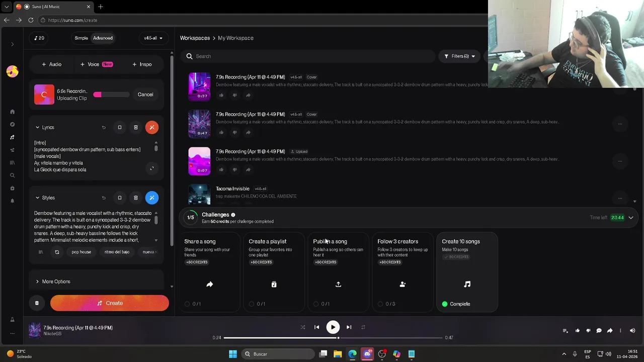Collapse the Styles section
The image size is (644, 362).
(x=37, y=198)
